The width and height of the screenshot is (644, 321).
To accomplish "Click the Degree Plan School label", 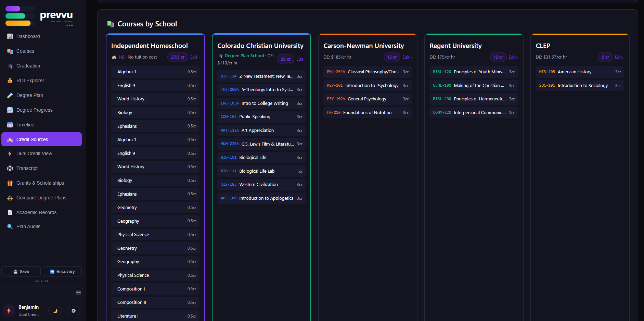I will [x=244, y=55].
